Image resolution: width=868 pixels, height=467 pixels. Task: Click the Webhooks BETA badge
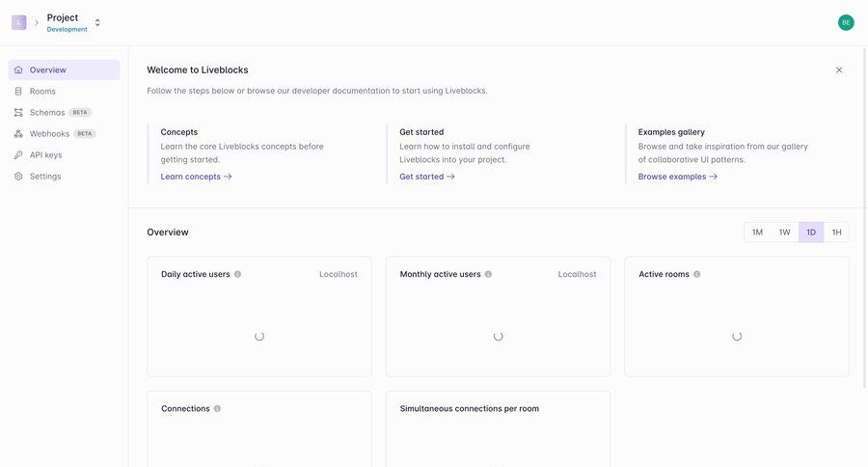click(85, 133)
